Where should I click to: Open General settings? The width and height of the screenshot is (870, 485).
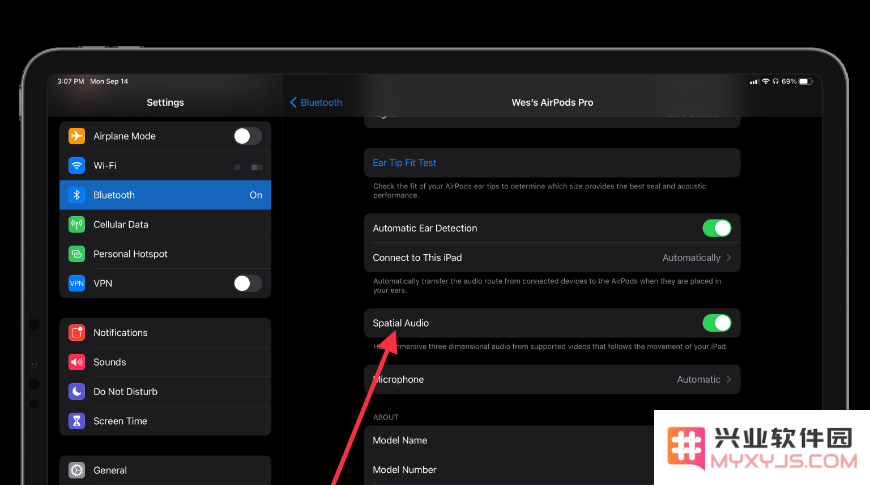click(165, 470)
